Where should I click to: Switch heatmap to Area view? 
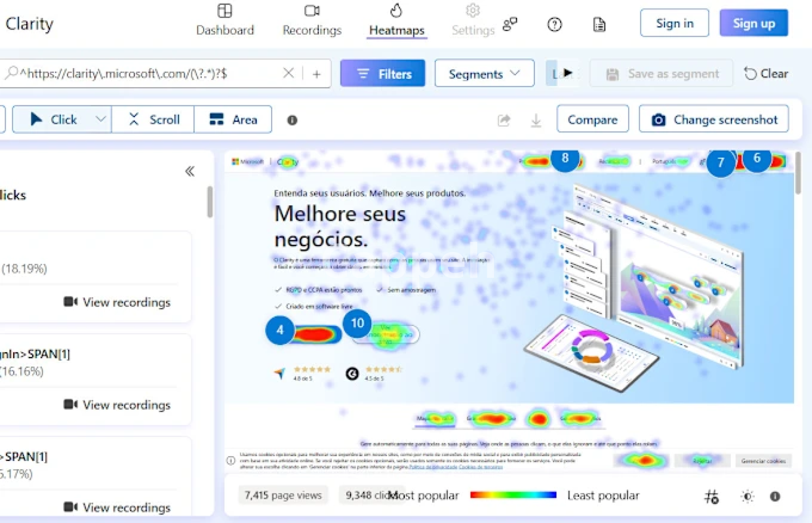click(233, 120)
